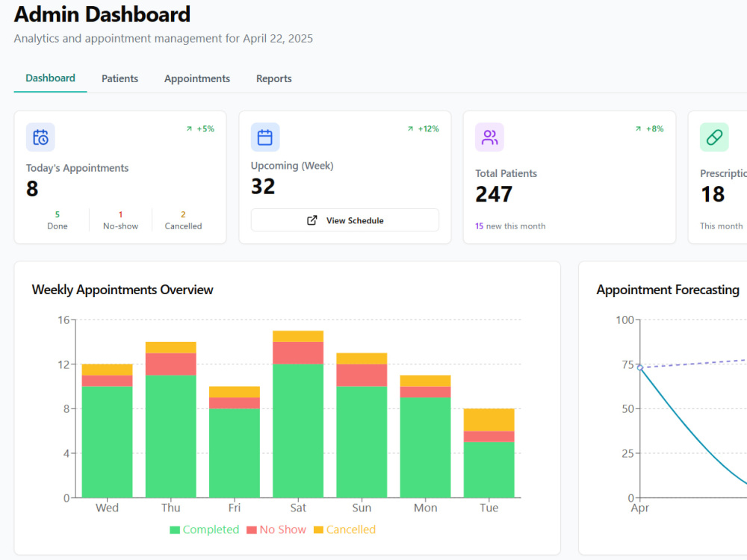Click the analytics subtitle for April 22, 2025
The width and height of the screenshot is (747, 560).
click(164, 39)
